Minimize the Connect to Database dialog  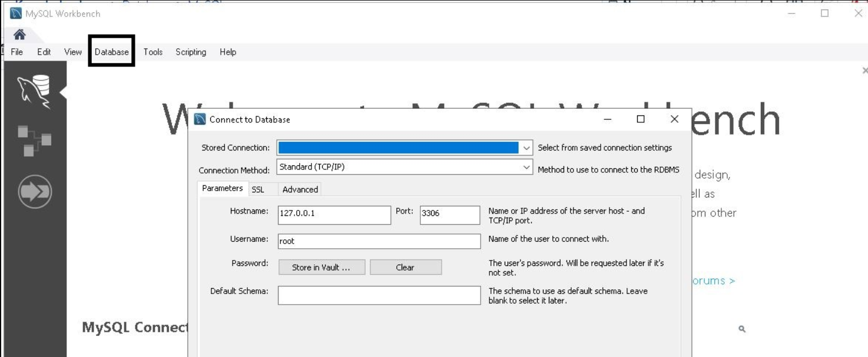click(x=608, y=119)
